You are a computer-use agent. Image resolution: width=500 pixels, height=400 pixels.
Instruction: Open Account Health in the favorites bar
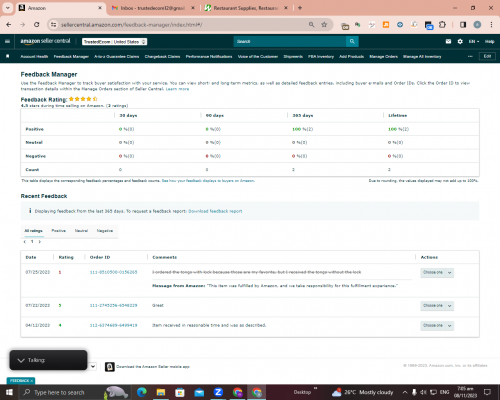34,56
